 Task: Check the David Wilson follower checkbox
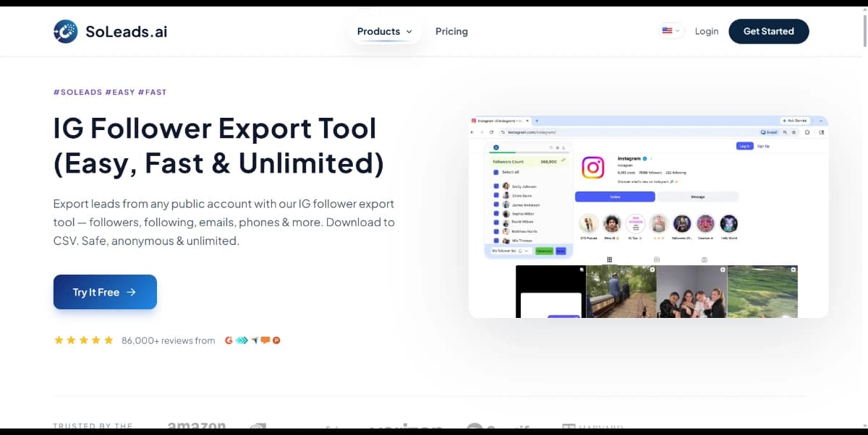[496, 222]
